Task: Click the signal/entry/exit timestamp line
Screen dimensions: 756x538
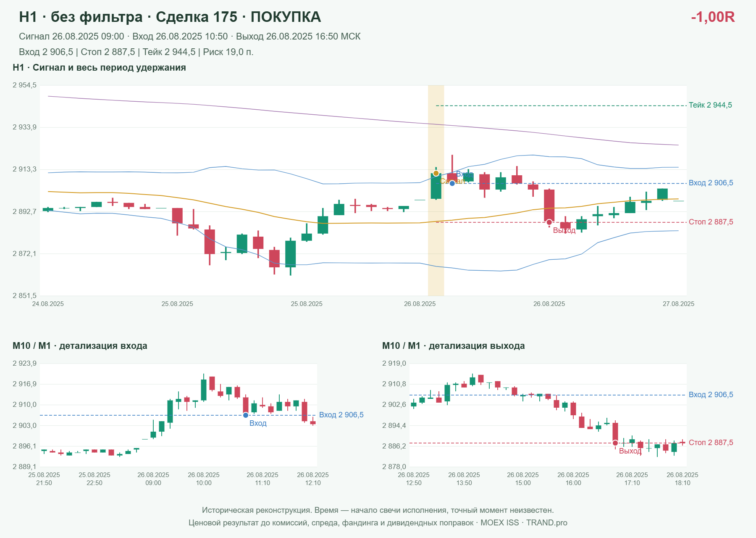Action: pos(190,37)
